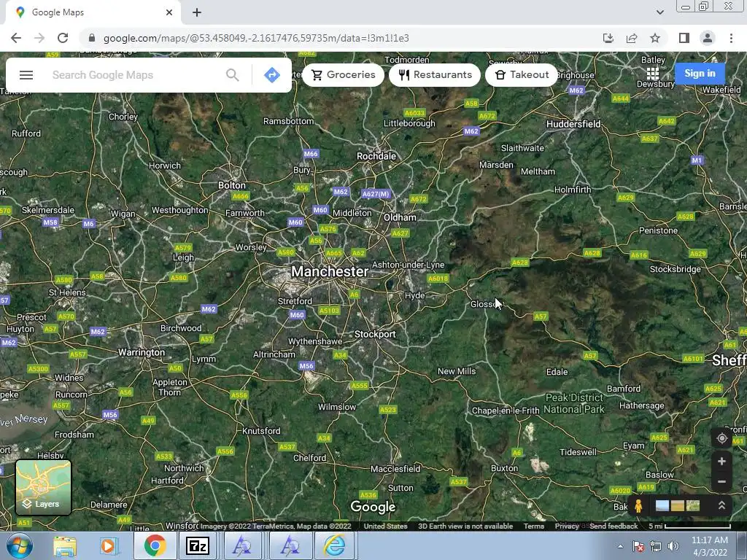Open the volume speaker tray icon
747x560 pixels.
673,547
